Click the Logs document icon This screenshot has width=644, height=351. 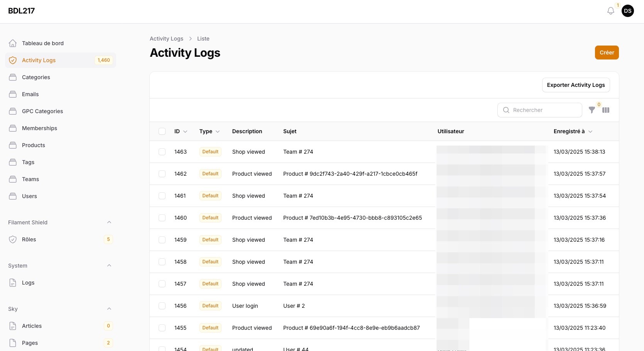point(13,283)
